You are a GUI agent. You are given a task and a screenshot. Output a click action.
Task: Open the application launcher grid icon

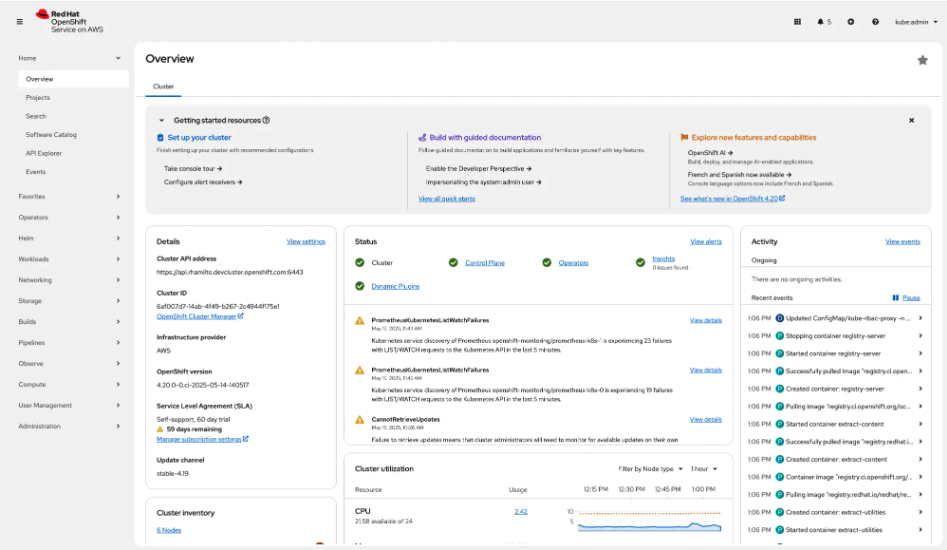click(x=797, y=21)
